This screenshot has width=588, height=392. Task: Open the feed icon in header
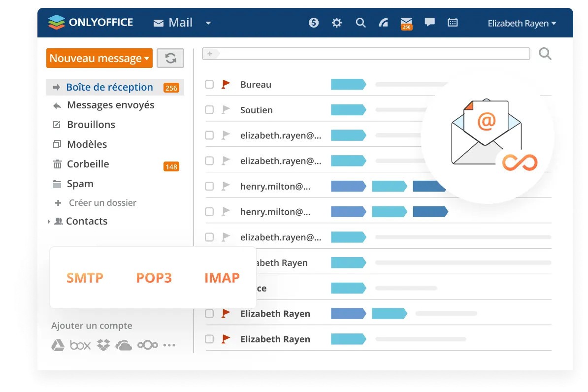pyautogui.click(x=383, y=23)
